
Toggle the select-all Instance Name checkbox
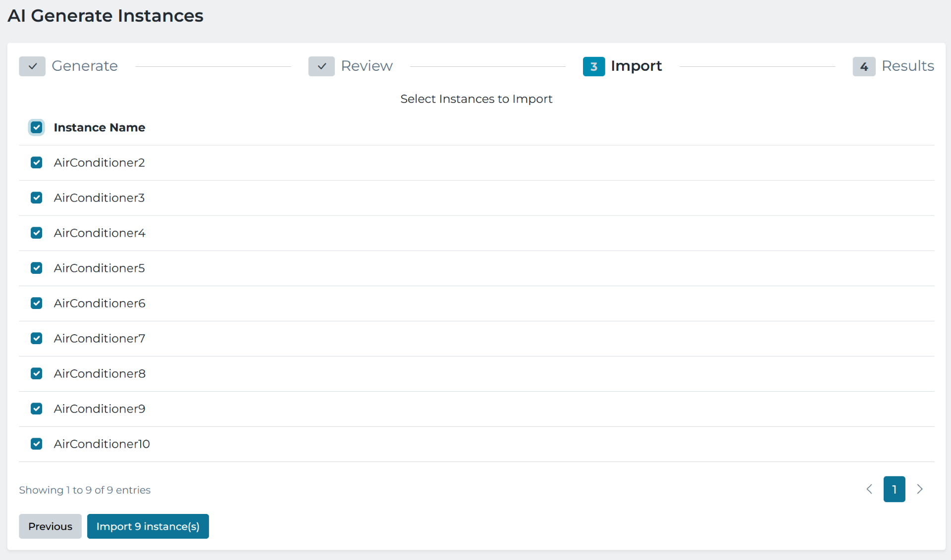37,128
